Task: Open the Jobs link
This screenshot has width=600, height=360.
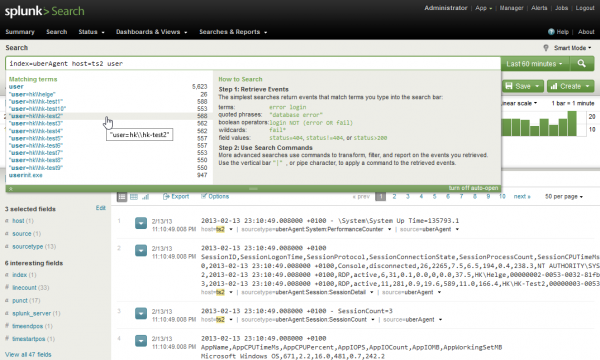Action: [562, 8]
